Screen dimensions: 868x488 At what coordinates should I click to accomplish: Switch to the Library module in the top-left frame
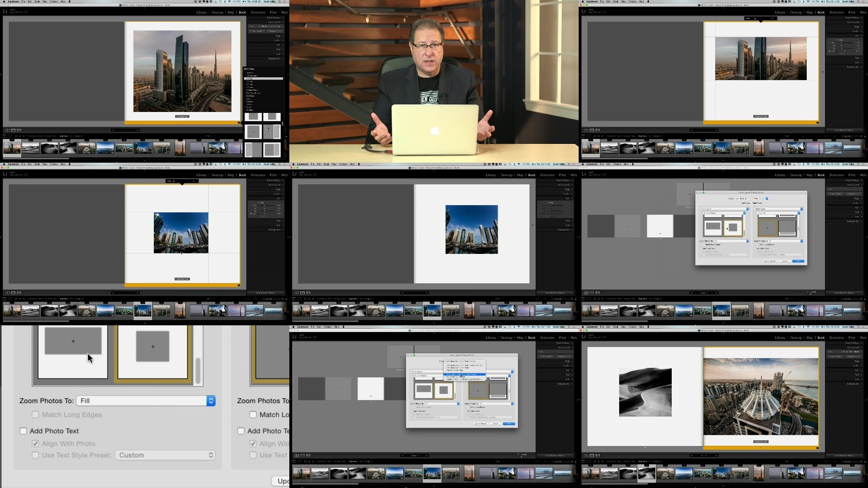click(202, 13)
